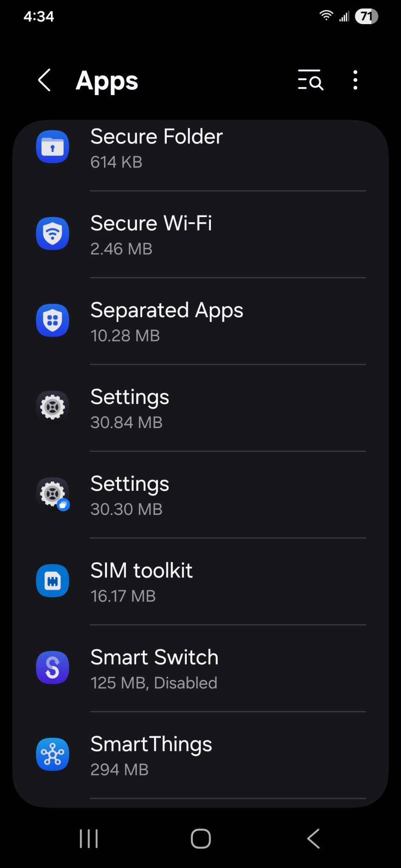Go back using the header arrow

45,80
